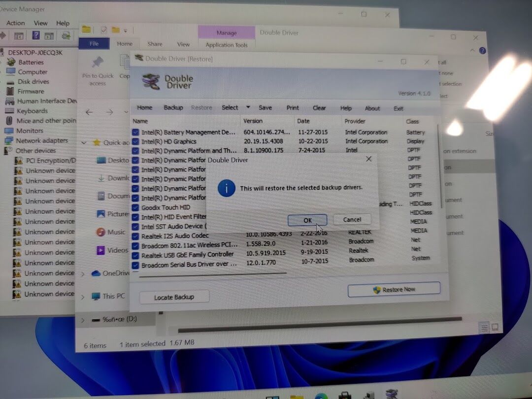This screenshot has width=532, height=399.
Task: Click Save in Double Driver toolbar
Action: point(265,108)
